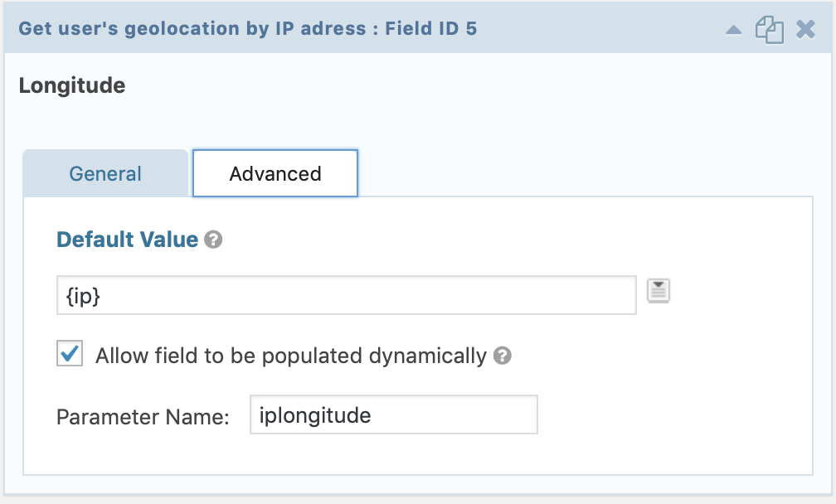Screen dimensions: 836x504
Task: Select the Advanced tab
Action: (275, 174)
